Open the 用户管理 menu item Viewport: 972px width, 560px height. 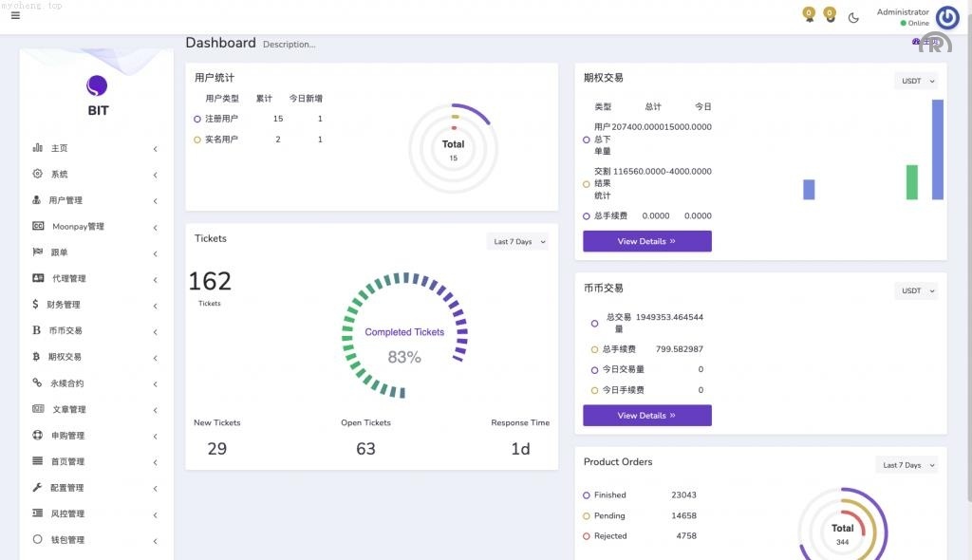[x=66, y=200]
